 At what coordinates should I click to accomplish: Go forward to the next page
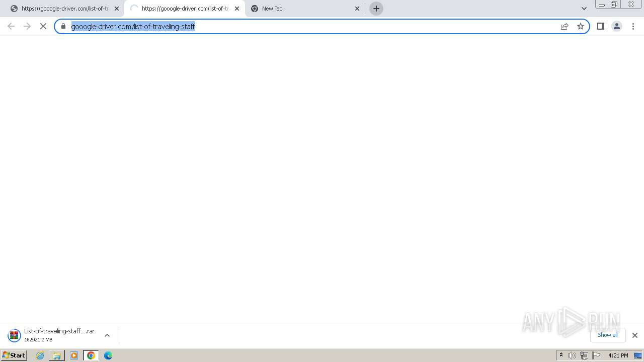(27, 26)
